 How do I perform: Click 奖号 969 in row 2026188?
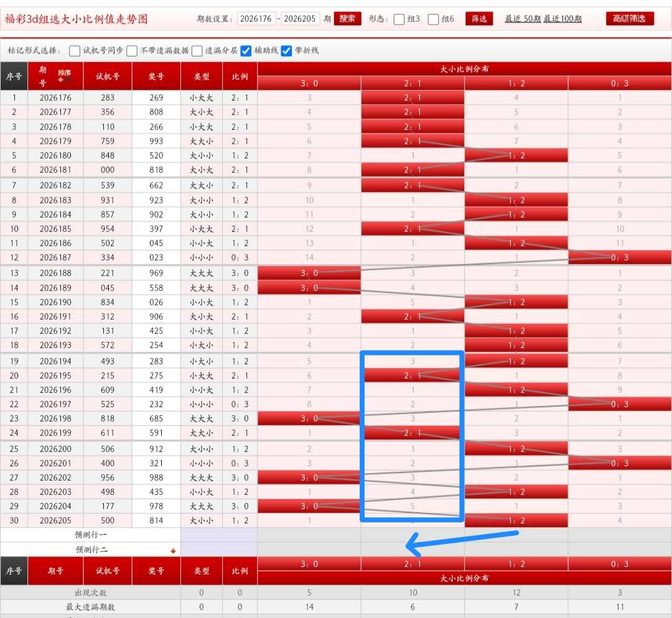(x=156, y=273)
